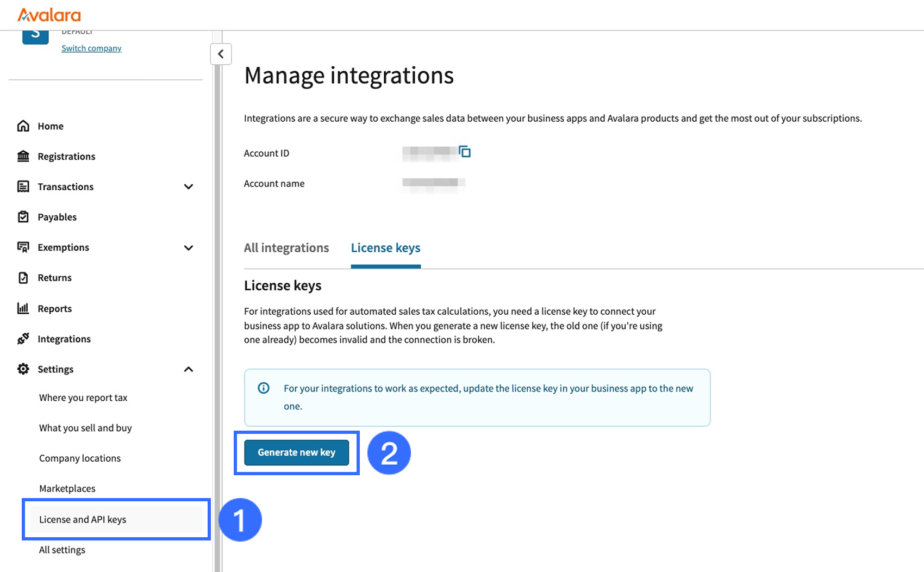Switch to the All integrations tab
This screenshot has height=572, width=924.
pyautogui.click(x=286, y=248)
